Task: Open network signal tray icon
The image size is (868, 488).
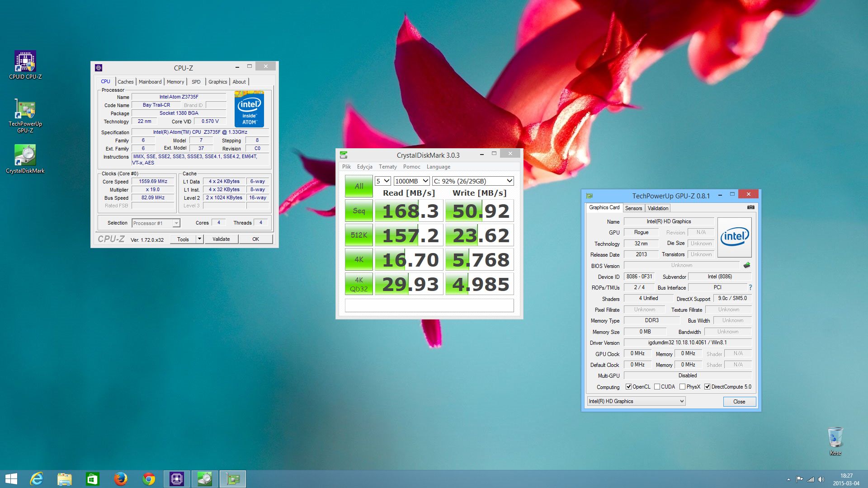Action: click(811, 479)
